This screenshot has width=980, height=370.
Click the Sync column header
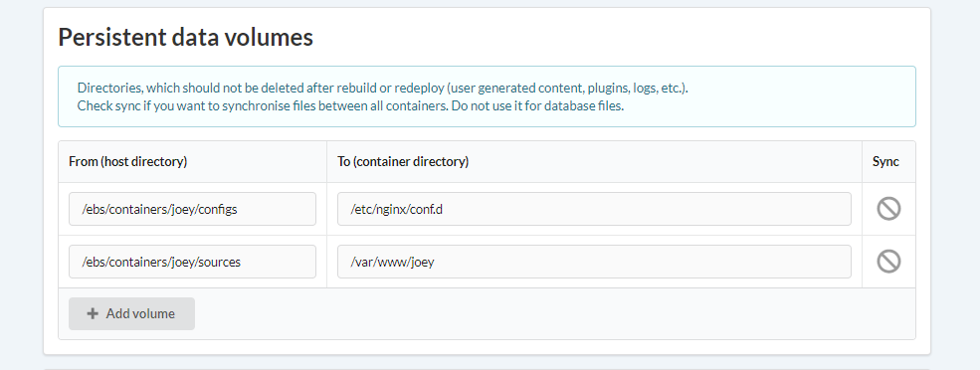click(x=888, y=162)
